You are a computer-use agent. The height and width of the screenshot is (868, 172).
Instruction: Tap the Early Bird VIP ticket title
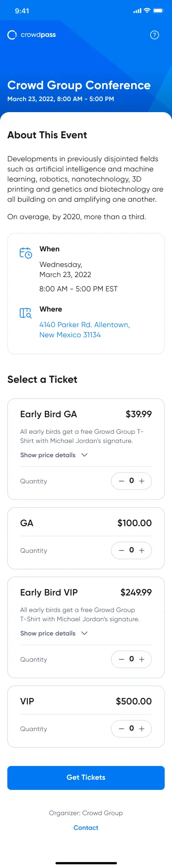coord(49,592)
